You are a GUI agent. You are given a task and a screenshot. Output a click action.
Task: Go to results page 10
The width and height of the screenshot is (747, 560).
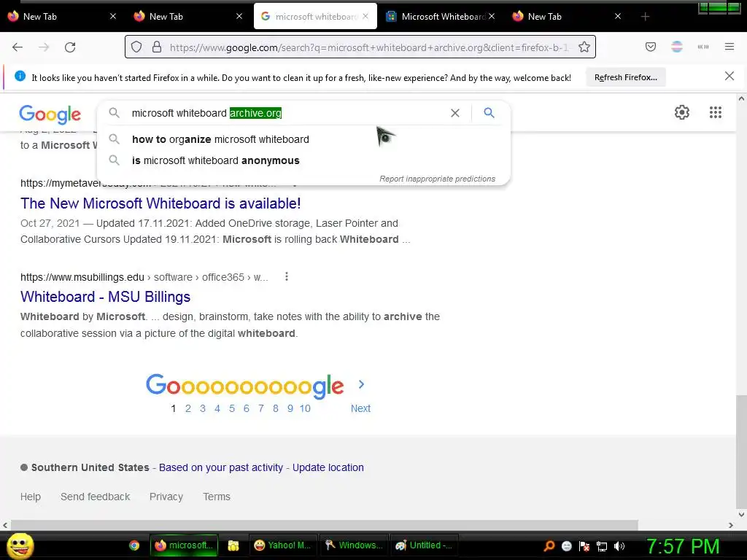305,408
